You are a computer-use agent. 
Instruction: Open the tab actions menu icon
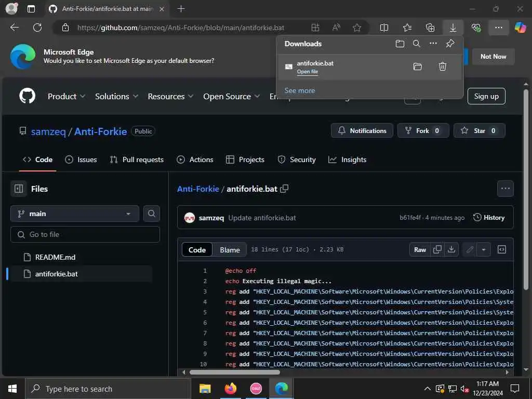point(31,9)
